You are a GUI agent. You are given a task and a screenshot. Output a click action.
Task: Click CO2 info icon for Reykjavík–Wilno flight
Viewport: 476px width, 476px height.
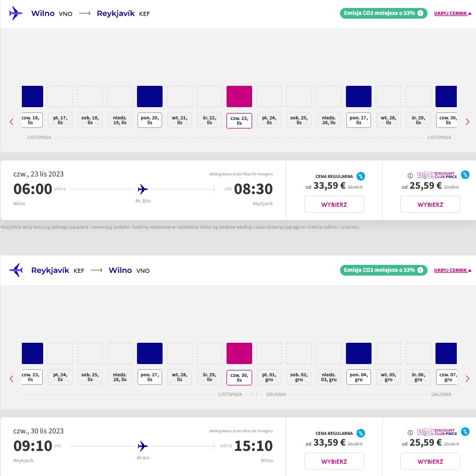[420, 270]
